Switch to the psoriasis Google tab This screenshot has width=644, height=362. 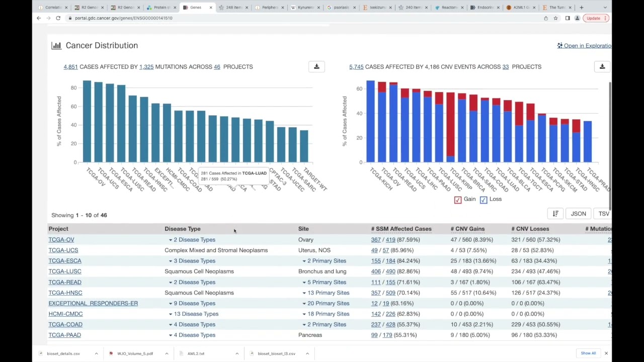click(x=341, y=8)
